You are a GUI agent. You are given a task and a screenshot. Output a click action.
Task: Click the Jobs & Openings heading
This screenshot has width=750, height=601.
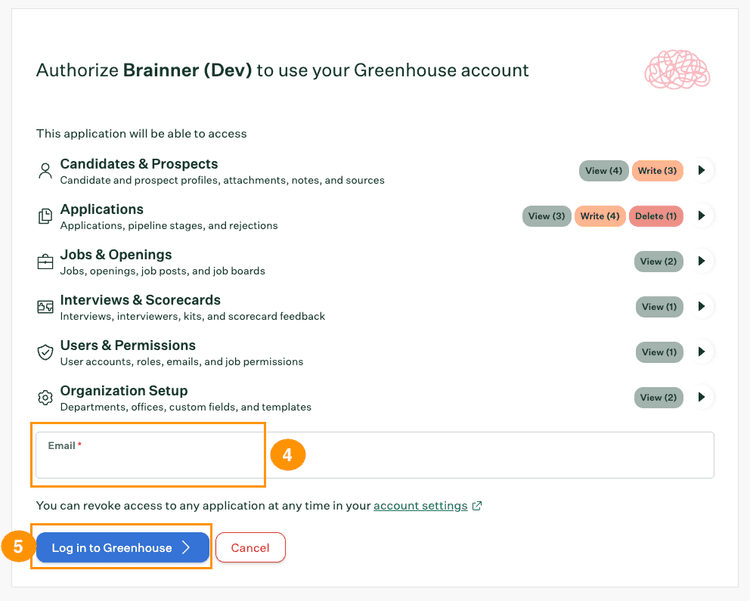pos(116,255)
